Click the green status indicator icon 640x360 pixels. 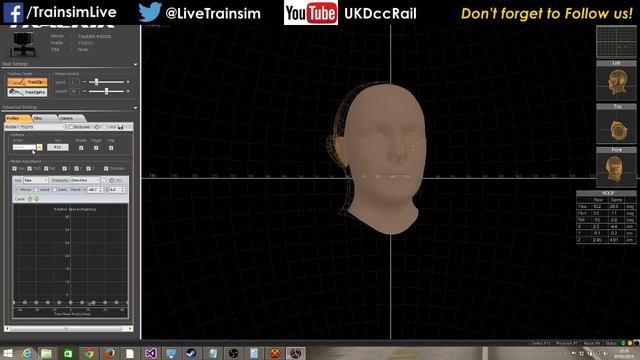623,343
